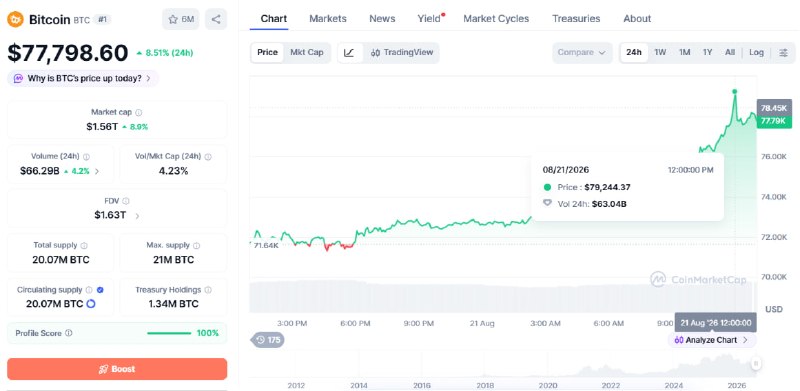Select the 1W time range
800x391 pixels.
coord(660,53)
